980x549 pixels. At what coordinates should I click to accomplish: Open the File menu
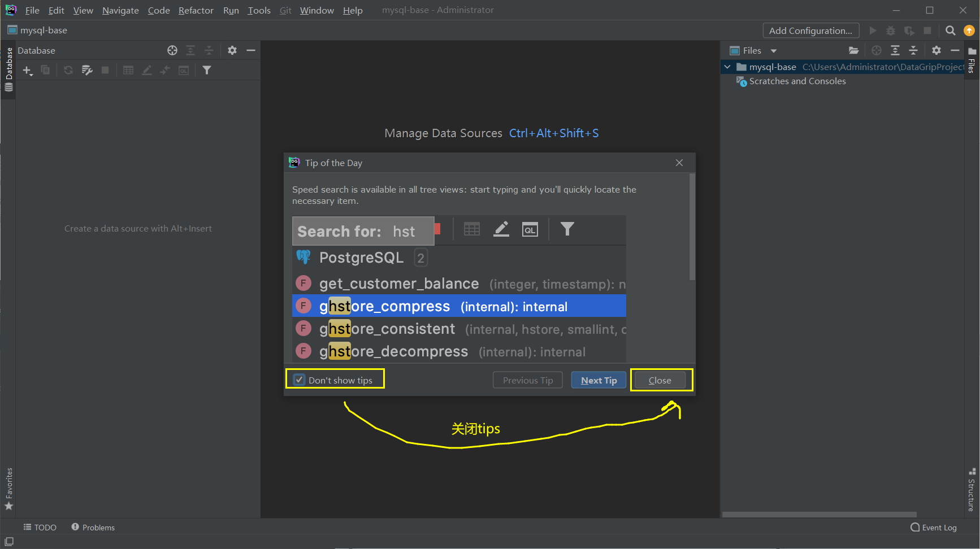(x=32, y=10)
